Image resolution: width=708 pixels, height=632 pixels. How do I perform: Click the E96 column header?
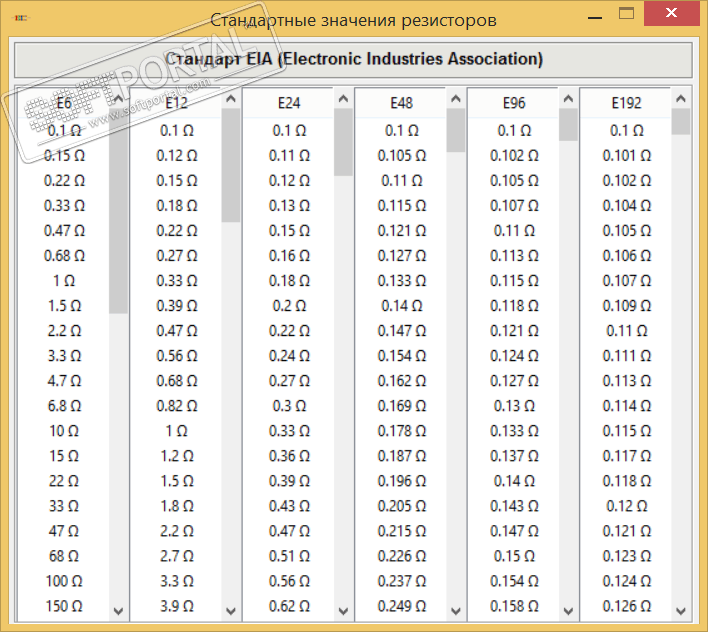[x=514, y=103]
